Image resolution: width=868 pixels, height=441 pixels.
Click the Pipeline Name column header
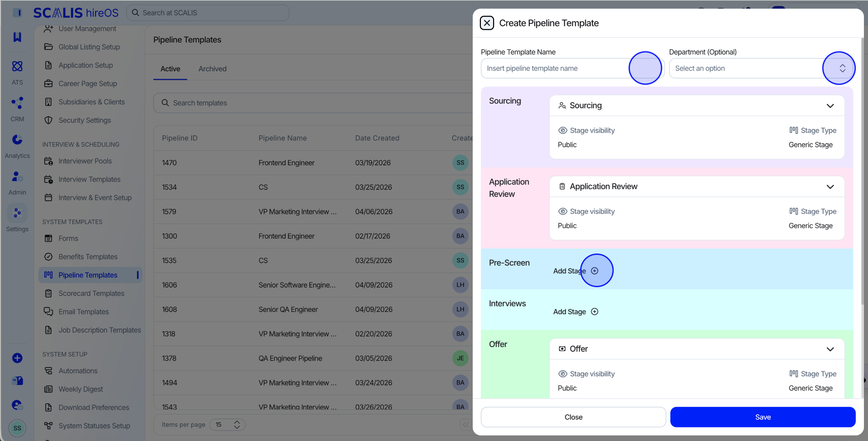[x=283, y=138]
